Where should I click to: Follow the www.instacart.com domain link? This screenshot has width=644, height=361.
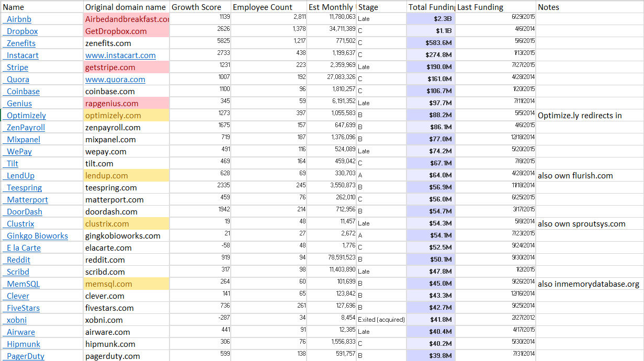(x=120, y=55)
